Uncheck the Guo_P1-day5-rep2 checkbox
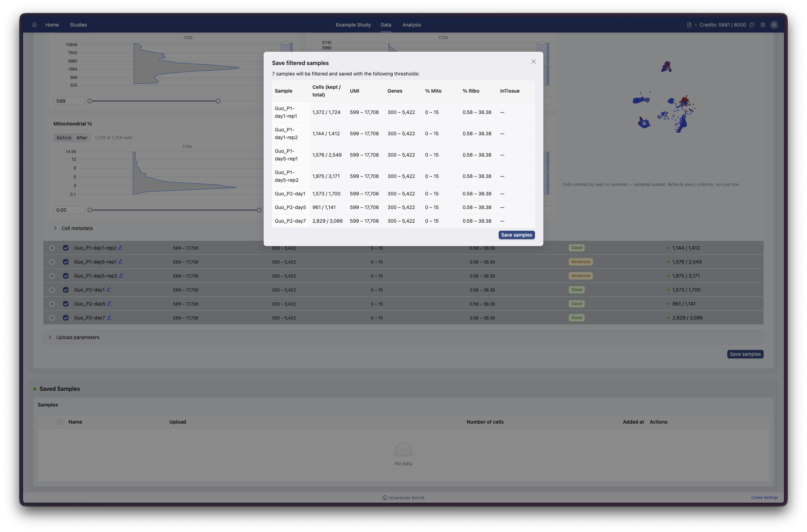The height and width of the screenshot is (532, 807). point(66,276)
